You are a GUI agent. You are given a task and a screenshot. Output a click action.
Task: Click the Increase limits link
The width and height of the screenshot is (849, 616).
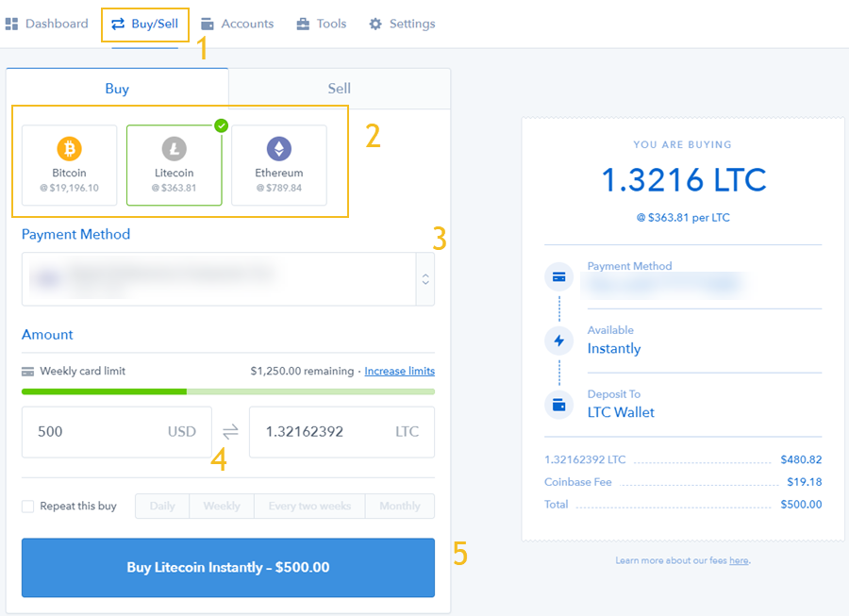pyautogui.click(x=400, y=372)
